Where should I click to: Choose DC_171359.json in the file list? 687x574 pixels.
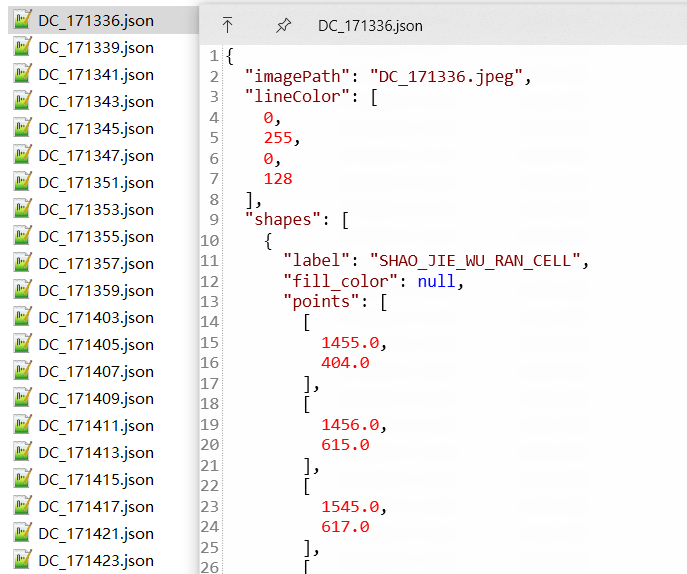click(x=95, y=290)
